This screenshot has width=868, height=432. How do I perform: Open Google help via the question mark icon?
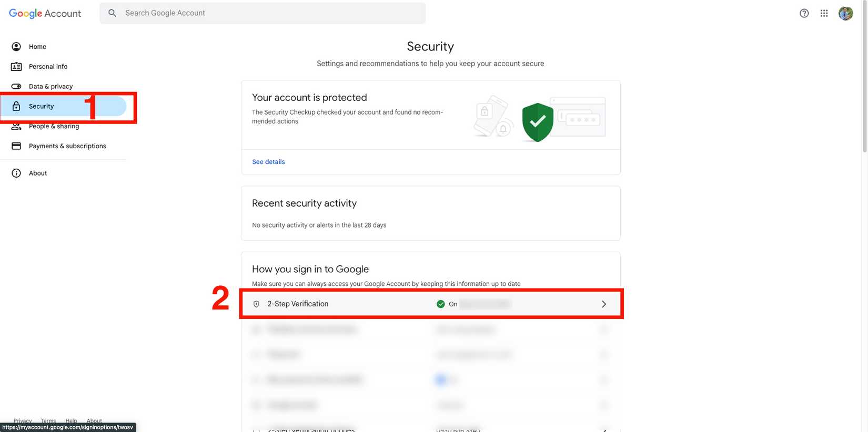[804, 13]
